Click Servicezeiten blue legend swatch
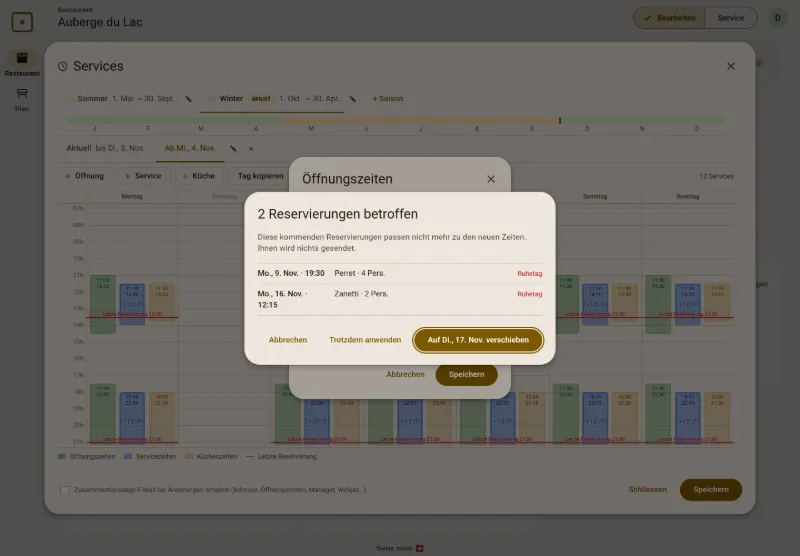Viewport: 800px width, 556px height. click(128, 457)
